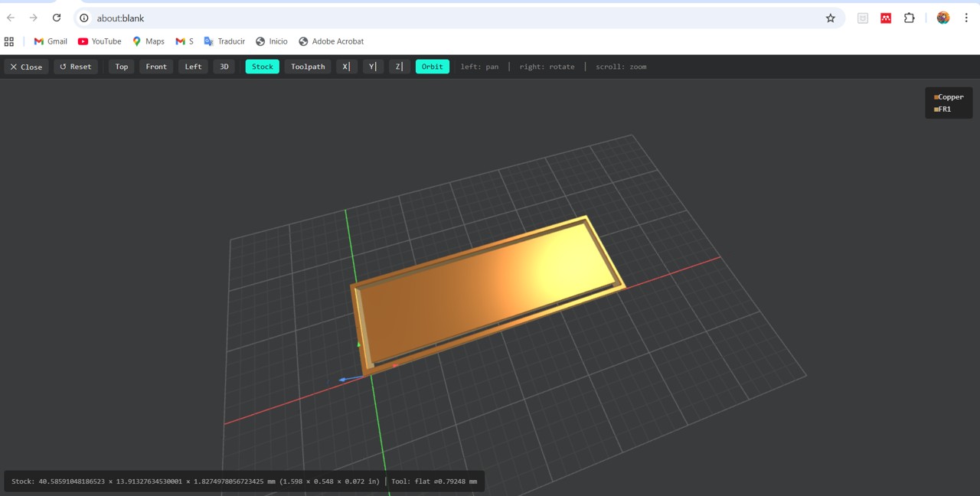The image size is (980, 496).
Task: Toggle Stock display off
Action: tap(263, 67)
